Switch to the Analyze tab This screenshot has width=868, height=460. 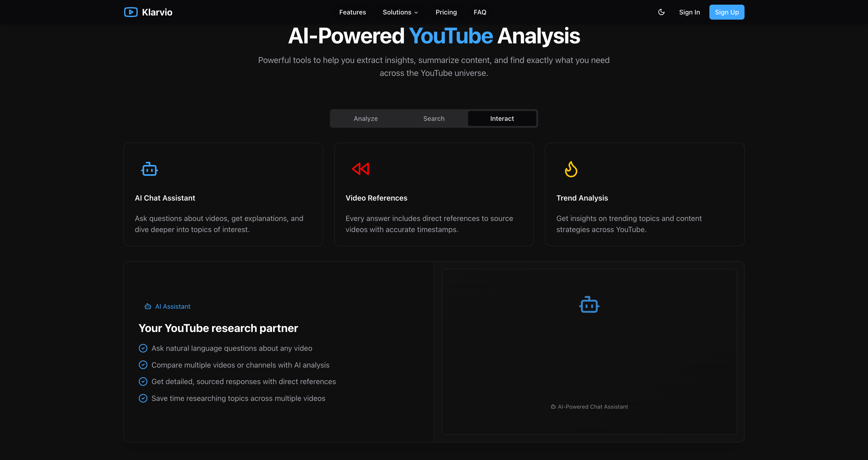pyautogui.click(x=366, y=118)
